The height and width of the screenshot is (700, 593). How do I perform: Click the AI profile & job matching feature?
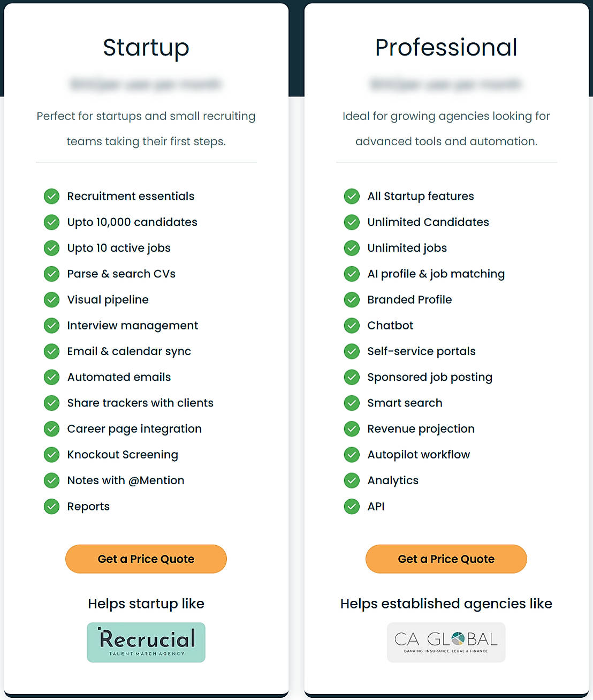point(436,274)
